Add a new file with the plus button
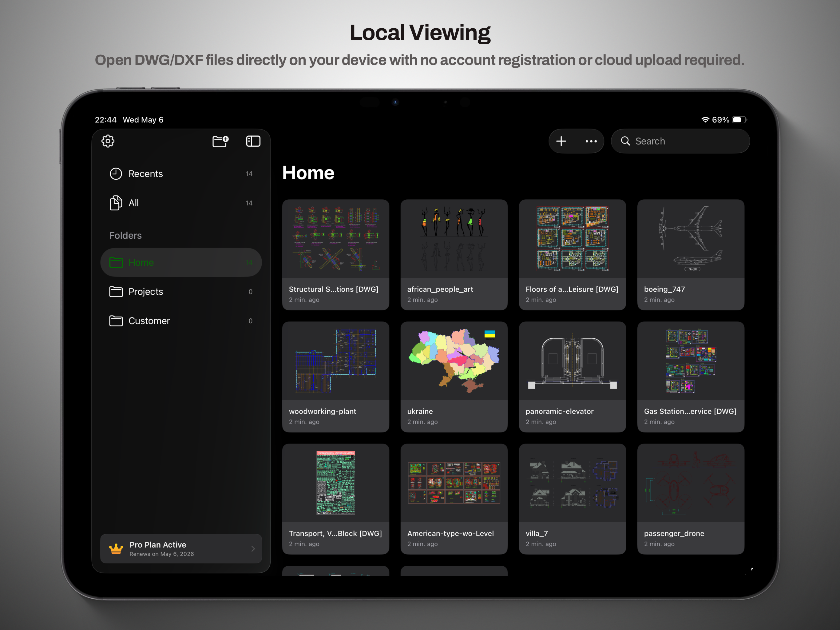Viewport: 840px width, 630px height. (561, 141)
